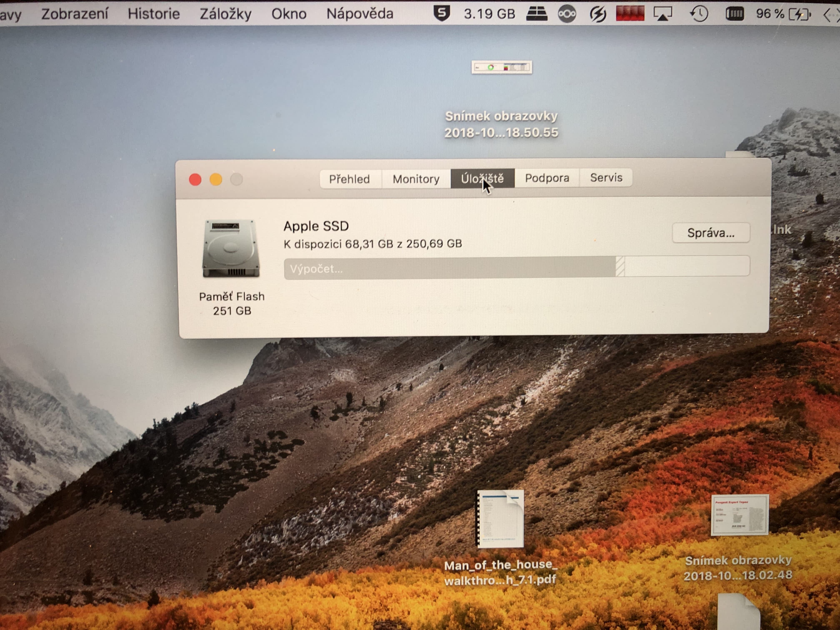Click the Apple SSD drive icon
840x630 pixels.
tap(231, 248)
